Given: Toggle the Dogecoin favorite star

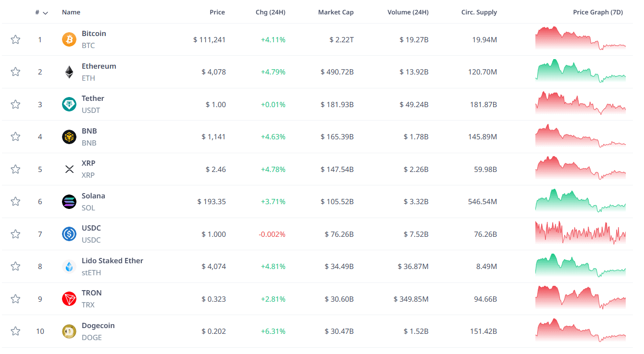Looking at the screenshot, I should pyautogui.click(x=15, y=331).
